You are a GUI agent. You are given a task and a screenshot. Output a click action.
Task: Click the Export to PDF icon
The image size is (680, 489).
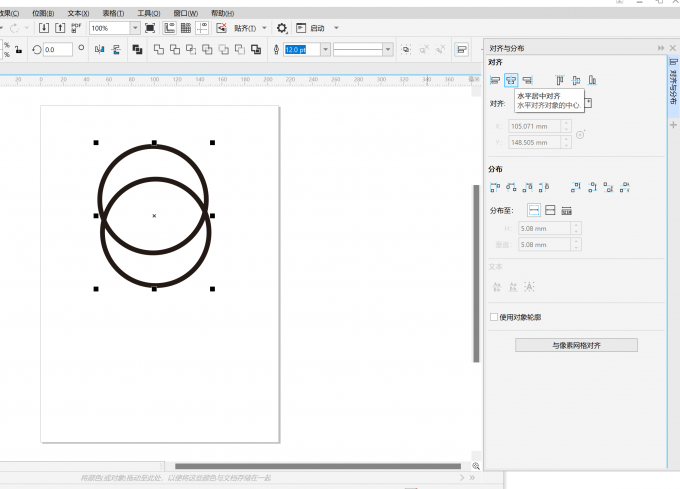[77, 28]
